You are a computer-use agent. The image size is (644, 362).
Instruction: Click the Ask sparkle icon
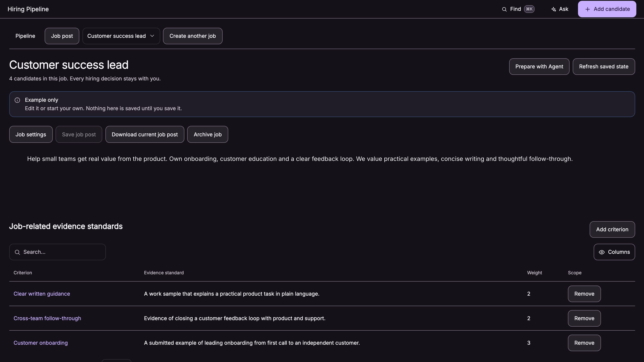pyautogui.click(x=553, y=9)
